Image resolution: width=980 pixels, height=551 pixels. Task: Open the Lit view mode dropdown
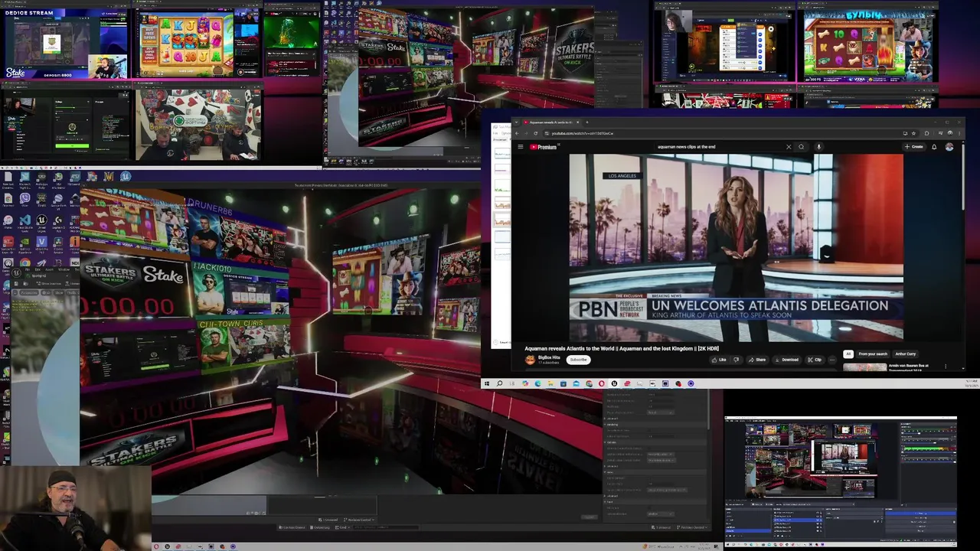coord(46,293)
